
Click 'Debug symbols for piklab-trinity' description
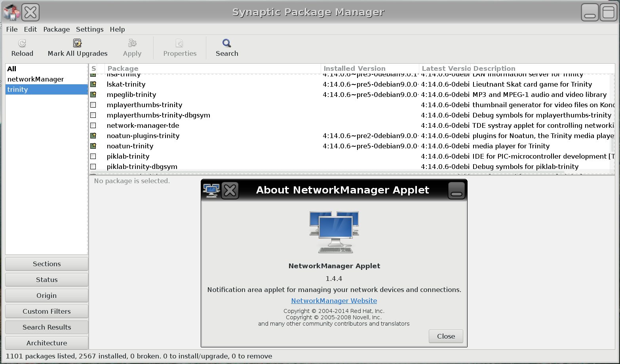pos(525,167)
